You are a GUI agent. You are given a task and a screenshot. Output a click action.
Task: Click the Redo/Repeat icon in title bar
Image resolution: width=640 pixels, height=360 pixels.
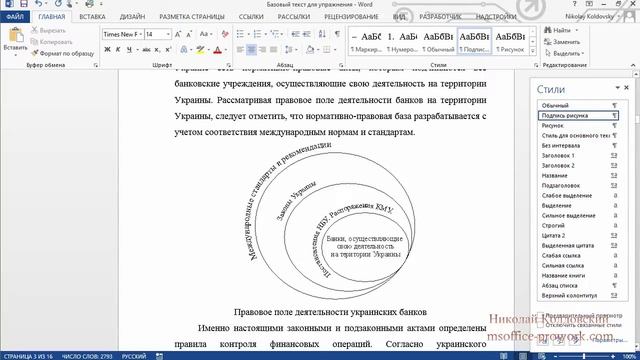coord(58,4)
